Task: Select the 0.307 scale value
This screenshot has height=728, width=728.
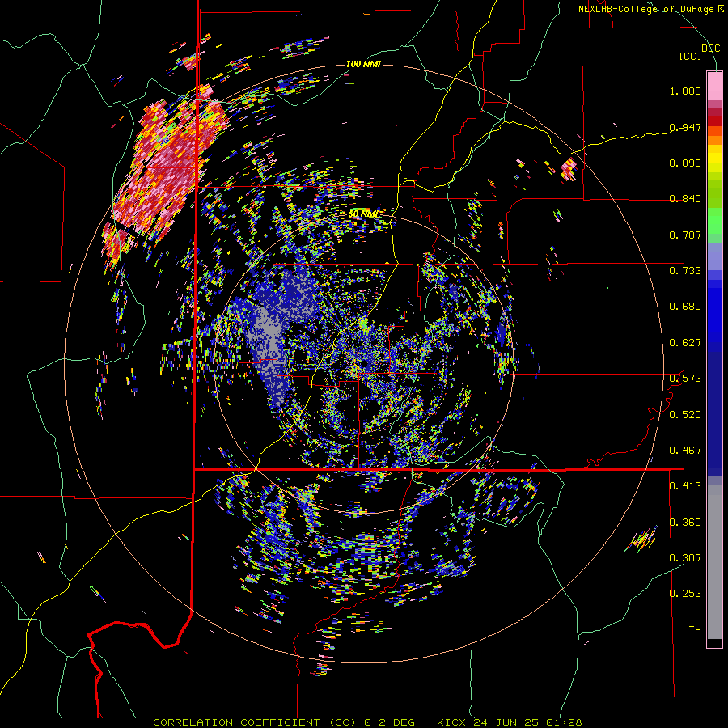Action: click(685, 558)
